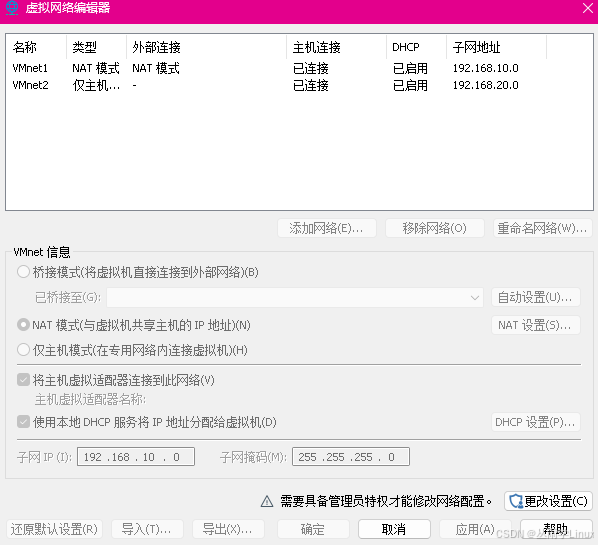Sort by the 类型 column header

(96, 47)
